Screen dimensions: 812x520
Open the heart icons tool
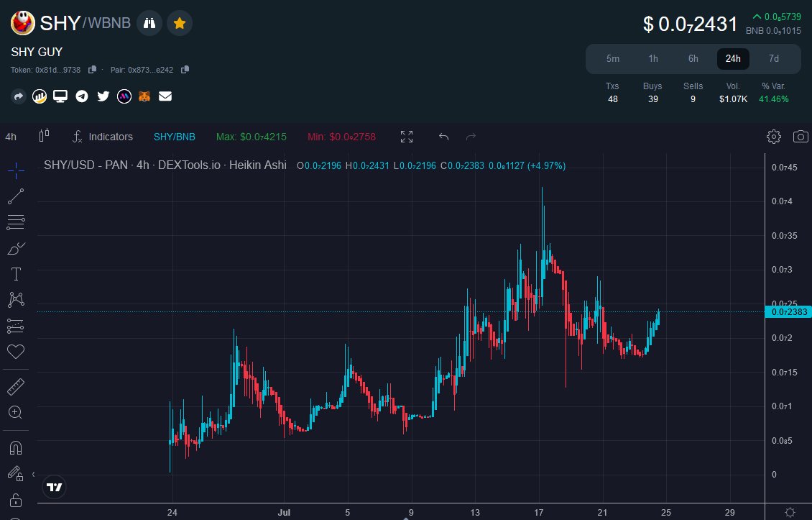[x=16, y=352]
